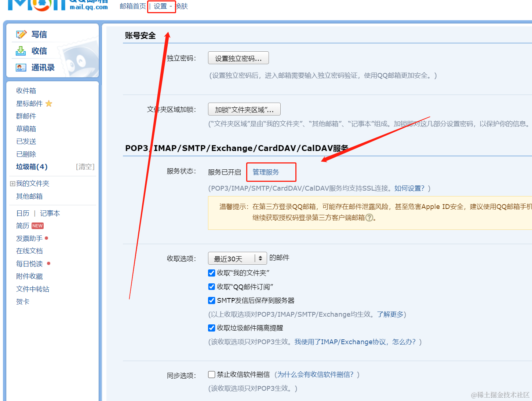Open the 已发送 folder
The width and height of the screenshot is (532, 401).
coord(26,141)
